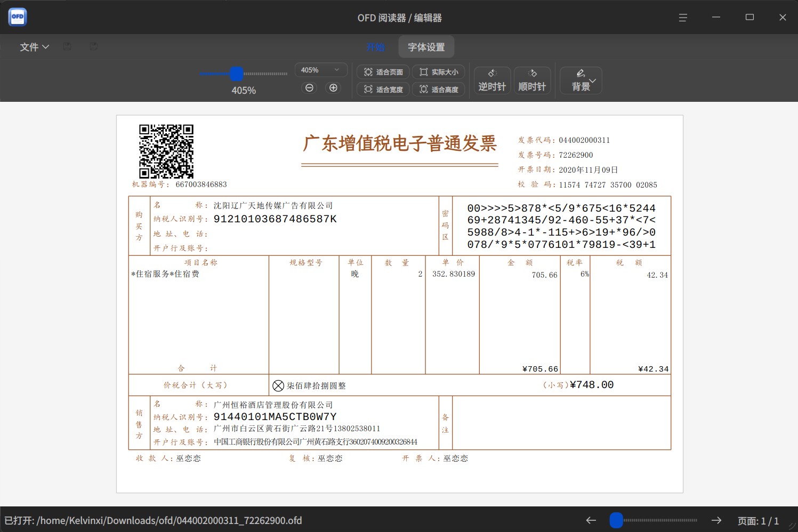The width and height of the screenshot is (798, 532).
Task: Click seller name 广州恒裕酒店管理股份有限公司
Action: [x=273, y=405]
